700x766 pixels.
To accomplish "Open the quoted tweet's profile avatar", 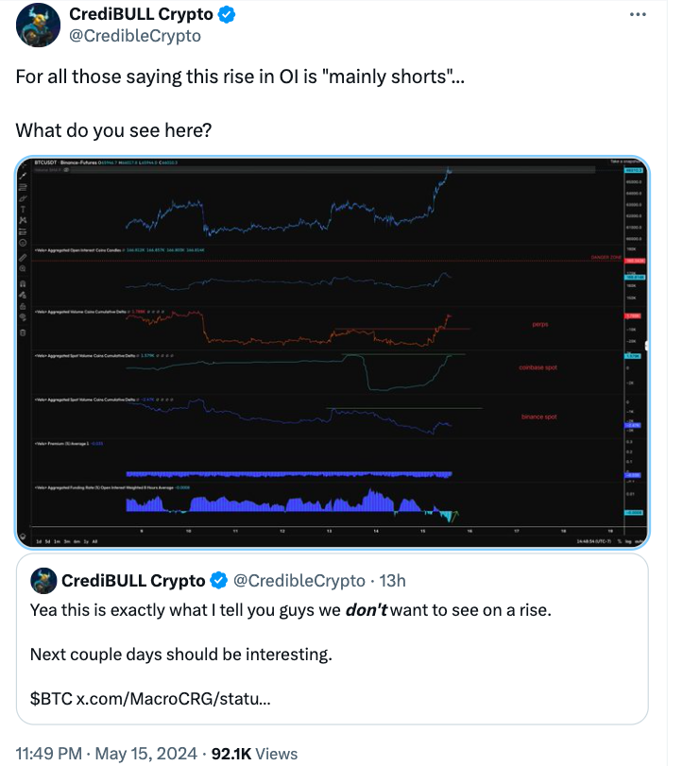I will (43, 580).
